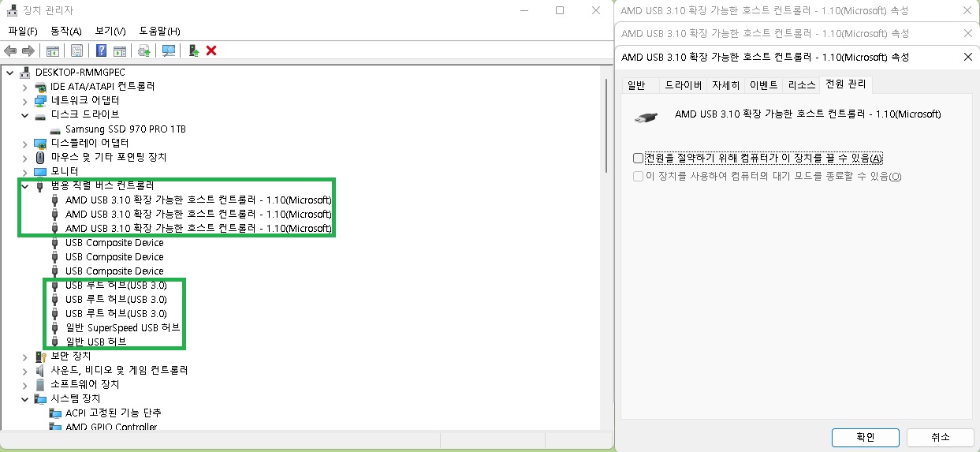Click the 시스템 장치 category icon
The image size is (980, 452).
[40, 398]
